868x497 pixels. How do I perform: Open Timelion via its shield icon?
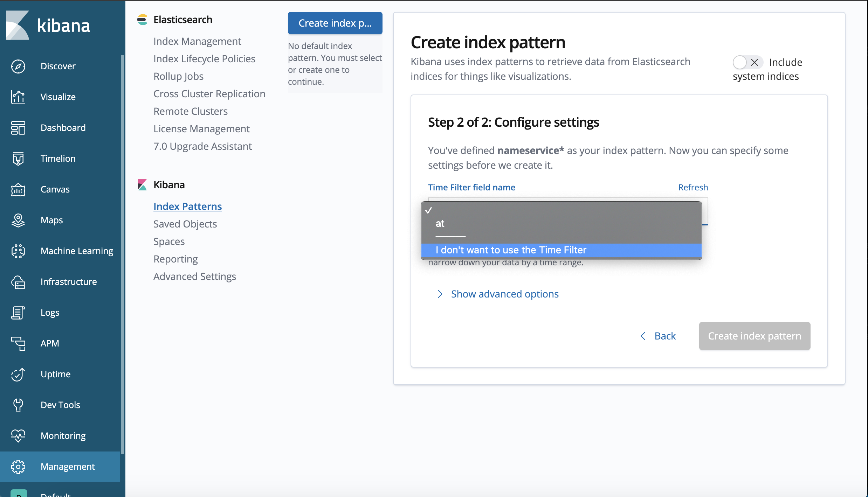pos(18,159)
